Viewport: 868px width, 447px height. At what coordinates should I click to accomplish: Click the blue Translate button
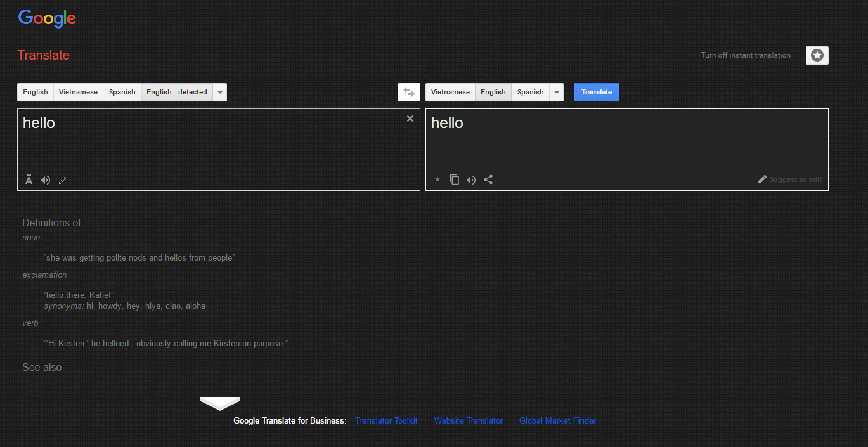[597, 92]
